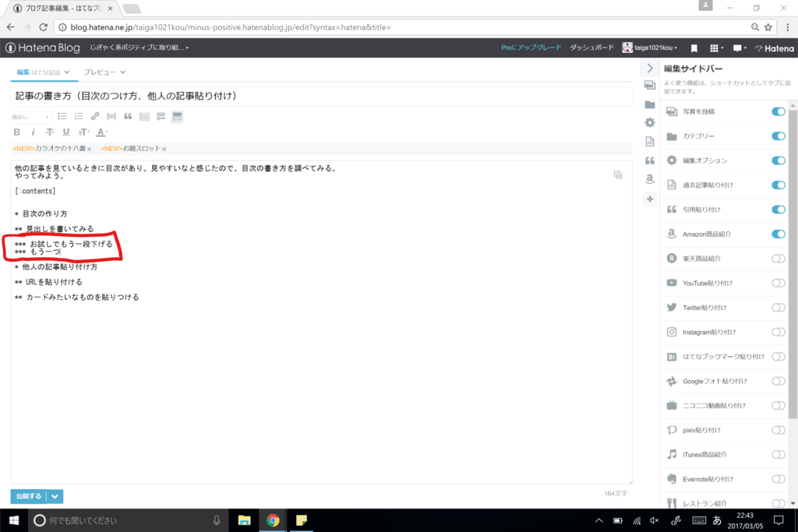Insert a blockquote from the toolbar
798x532 pixels.
[x=127, y=117]
